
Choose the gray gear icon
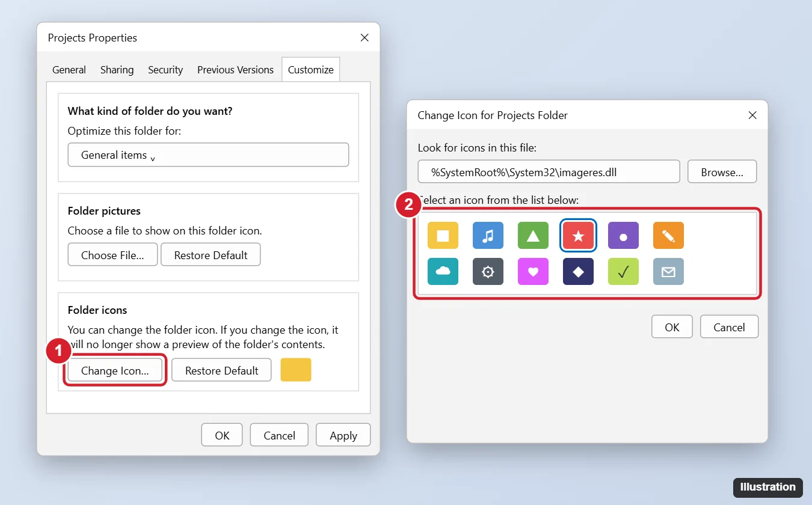click(x=488, y=272)
